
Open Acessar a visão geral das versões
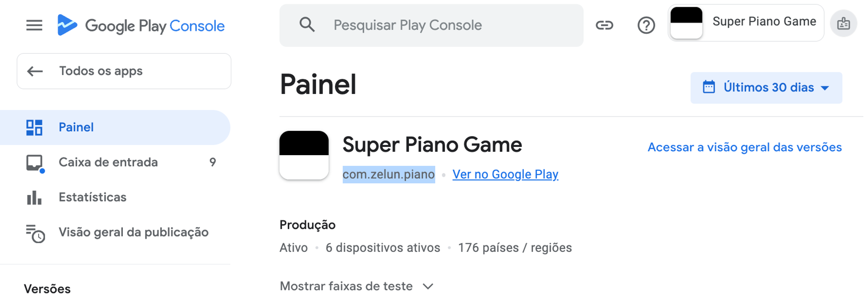[744, 147]
